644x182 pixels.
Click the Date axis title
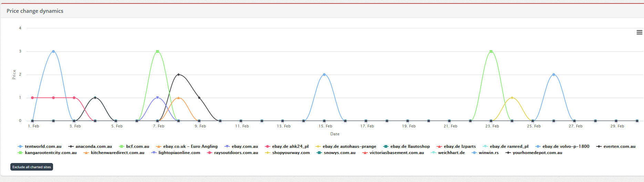click(x=335, y=134)
